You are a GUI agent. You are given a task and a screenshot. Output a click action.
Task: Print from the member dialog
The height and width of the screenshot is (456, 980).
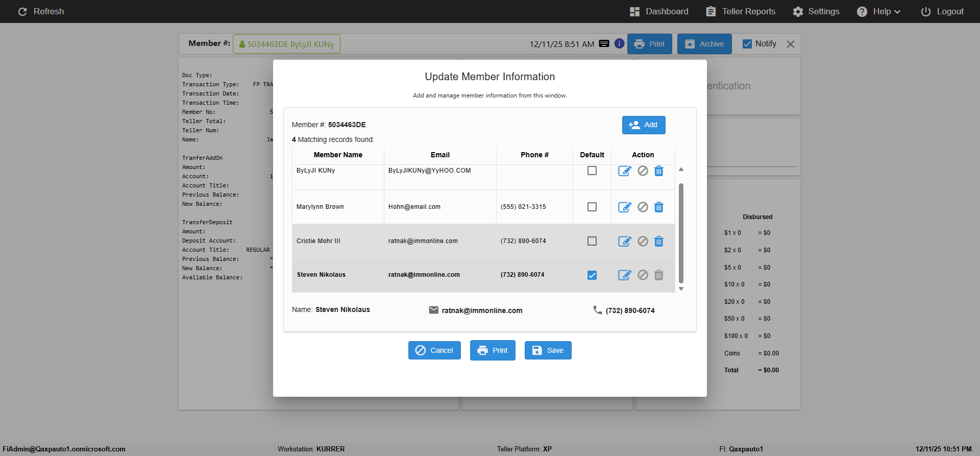(493, 350)
